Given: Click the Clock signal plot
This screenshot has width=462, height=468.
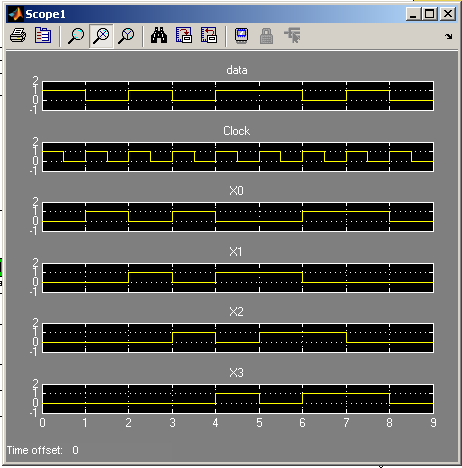Looking at the screenshot, I should click(x=238, y=157).
